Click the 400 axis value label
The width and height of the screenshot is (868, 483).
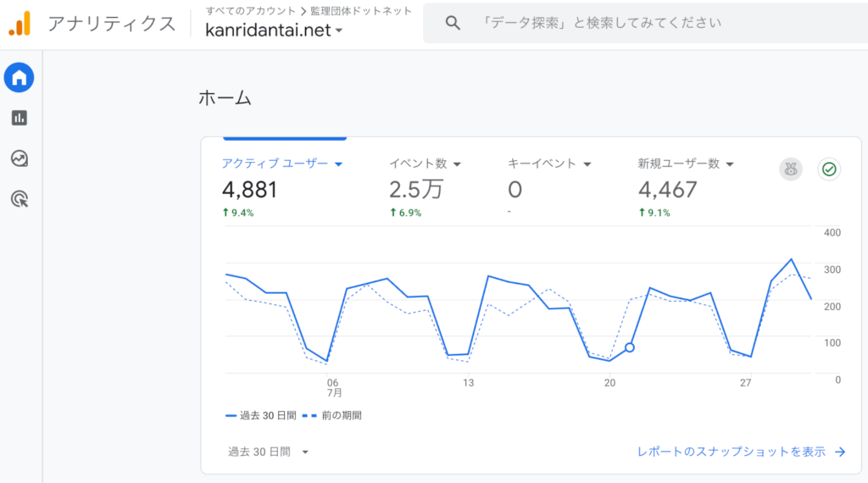(832, 232)
